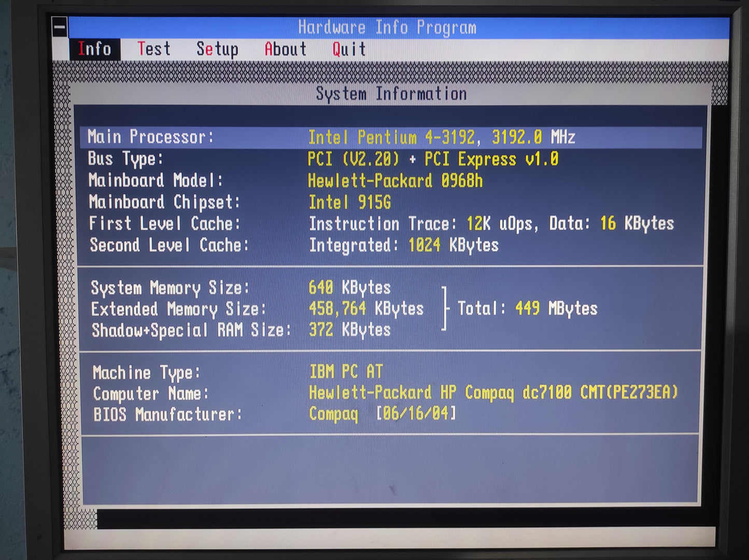Click the system menu box in top-left corner
Image resolution: width=749 pixels, height=560 pixels.
(x=60, y=27)
